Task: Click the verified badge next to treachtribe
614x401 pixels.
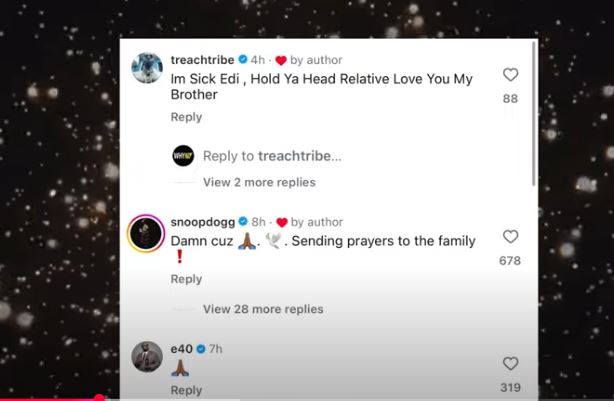Action: point(243,60)
